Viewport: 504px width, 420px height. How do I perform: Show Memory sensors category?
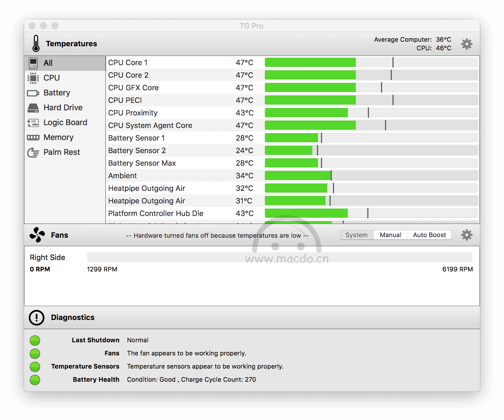tap(65, 137)
